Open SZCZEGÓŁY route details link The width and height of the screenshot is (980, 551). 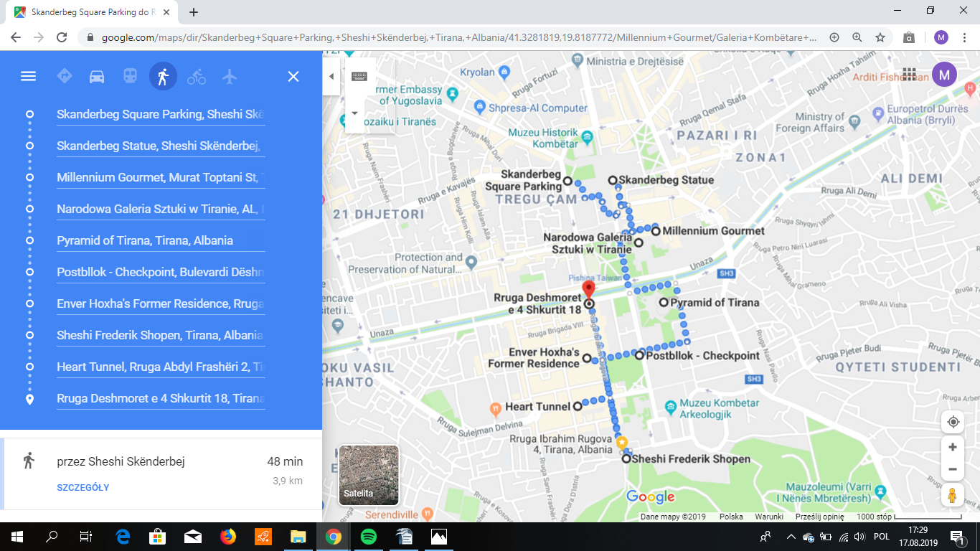click(x=83, y=488)
